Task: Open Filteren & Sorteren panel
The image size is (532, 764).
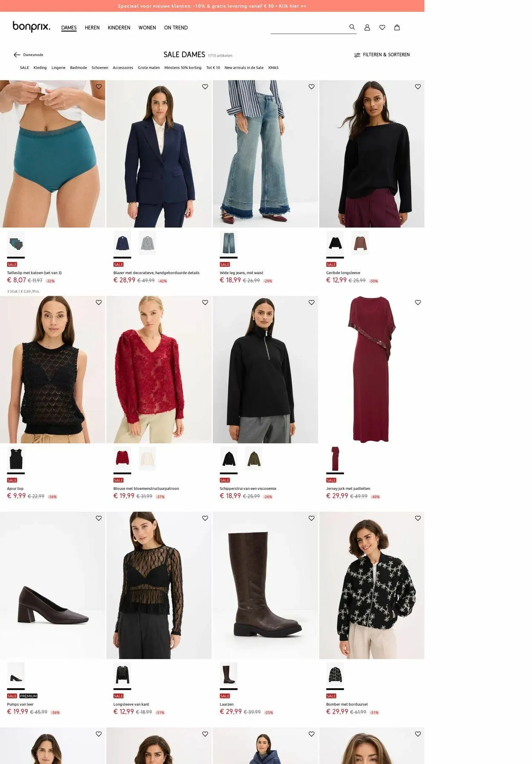Action: [x=382, y=55]
